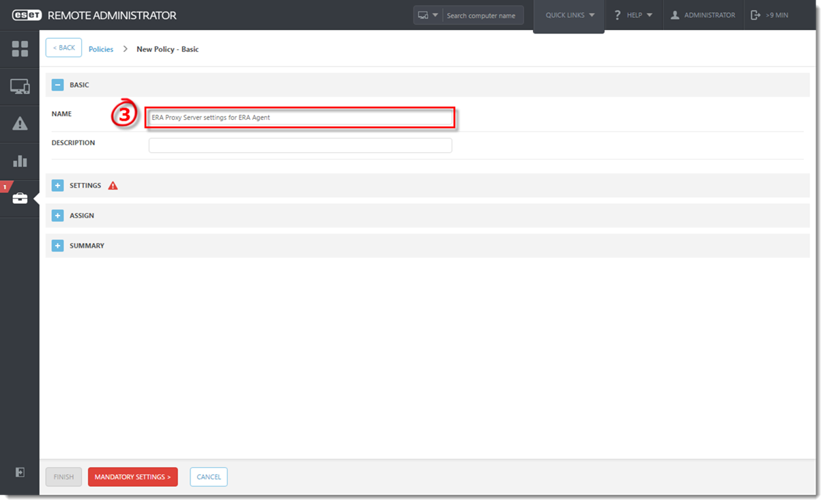Open computer search type dropdown
This screenshot has width=825, height=504.
pyautogui.click(x=428, y=15)
